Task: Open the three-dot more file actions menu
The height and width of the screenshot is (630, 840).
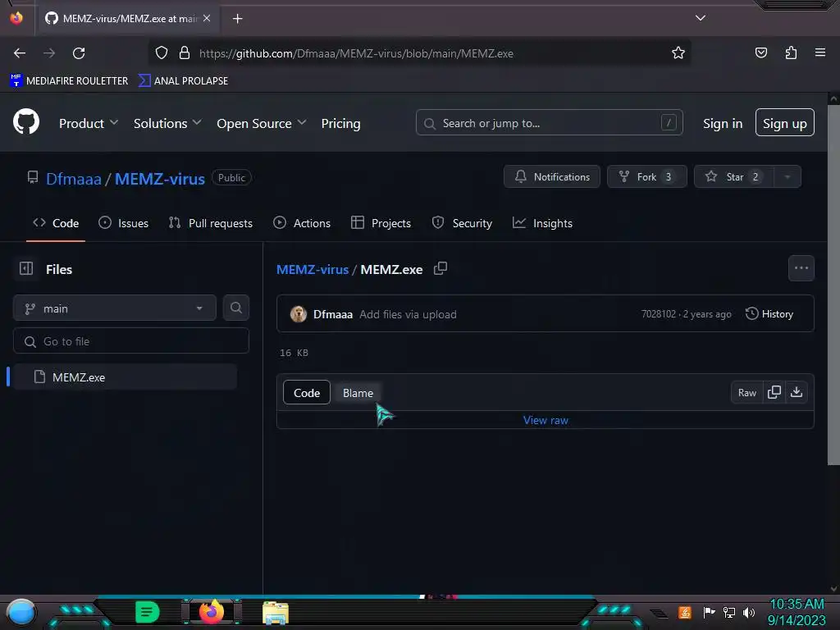Action: coord(801,268)
